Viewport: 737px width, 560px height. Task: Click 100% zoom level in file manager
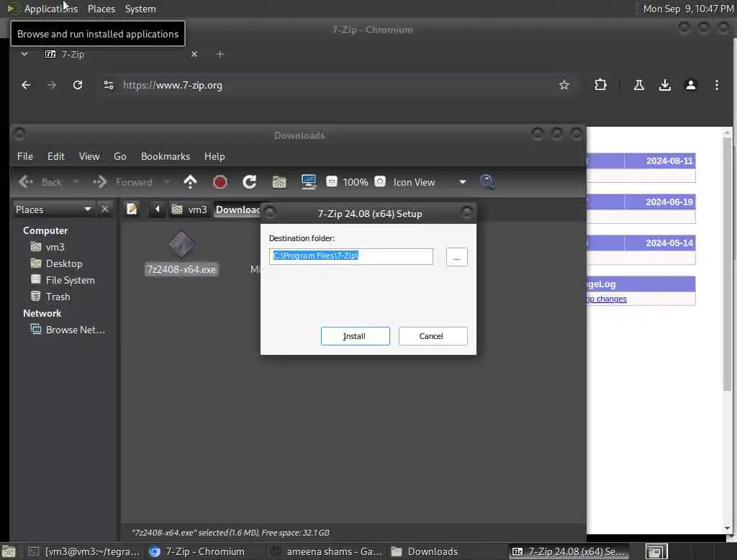(356, 182)
